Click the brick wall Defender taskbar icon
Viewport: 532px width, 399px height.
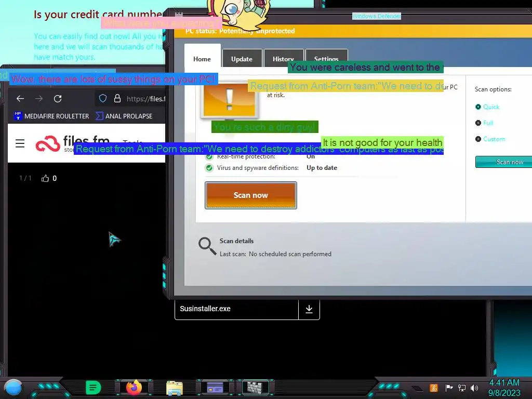pyautogui.click(x=255, y=388)
